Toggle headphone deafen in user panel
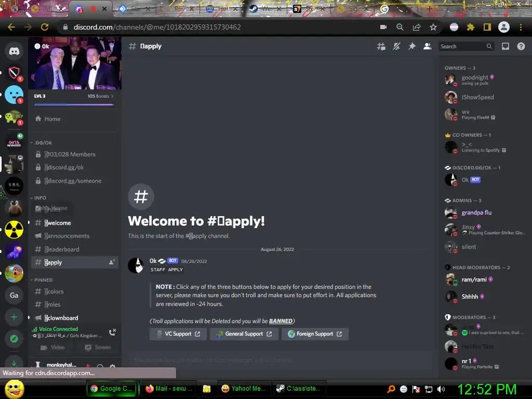This screenshot has height=399, width=532. tap(100, 366)
